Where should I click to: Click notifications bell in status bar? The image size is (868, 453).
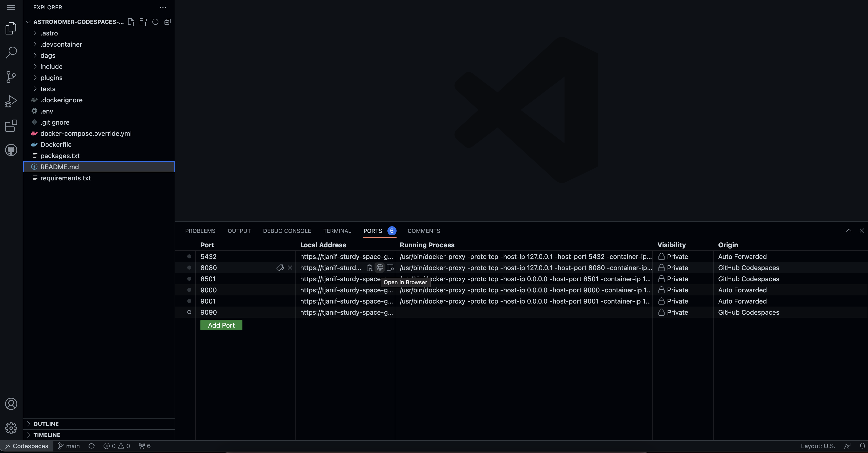(862, 446)
